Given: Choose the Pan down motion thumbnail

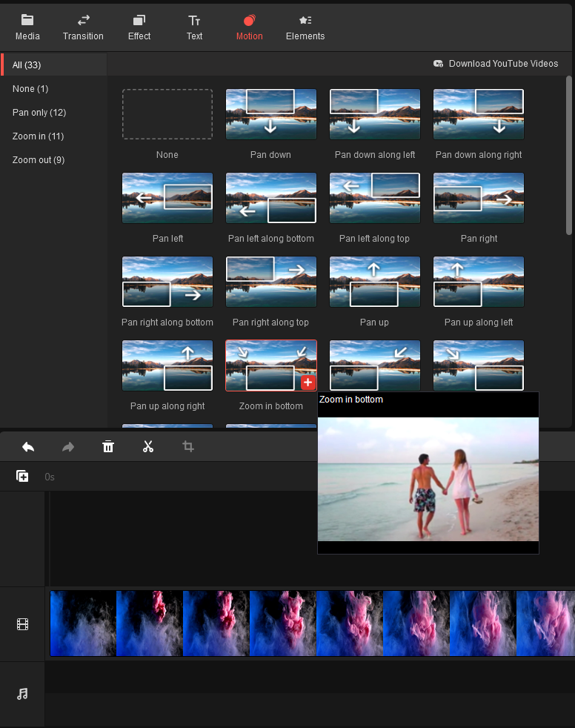Looking at the screenshot, I should [270, 114].
